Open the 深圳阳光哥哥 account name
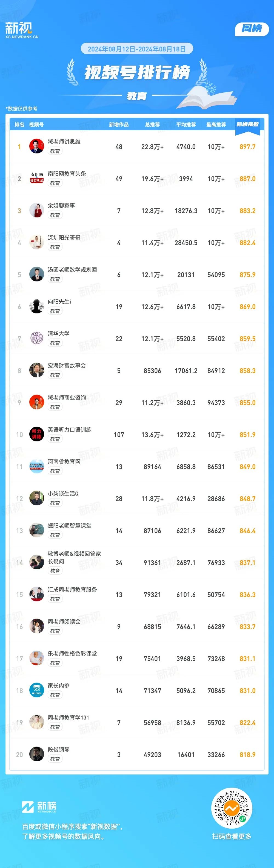 point(64,237)
